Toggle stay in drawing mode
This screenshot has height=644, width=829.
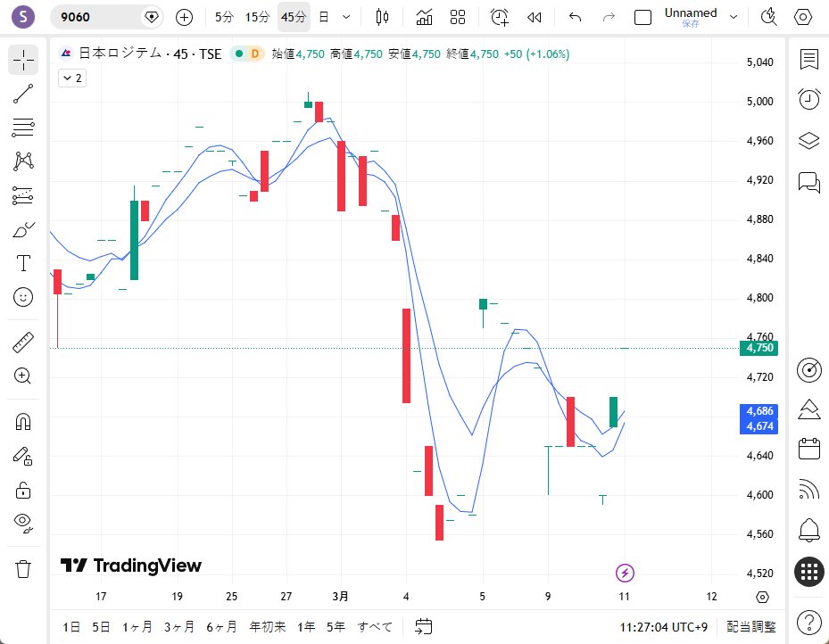(23, 457)
